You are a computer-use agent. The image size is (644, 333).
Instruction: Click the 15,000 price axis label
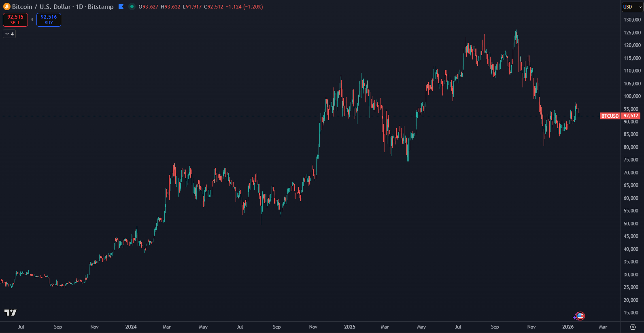[x=631, y=313]
